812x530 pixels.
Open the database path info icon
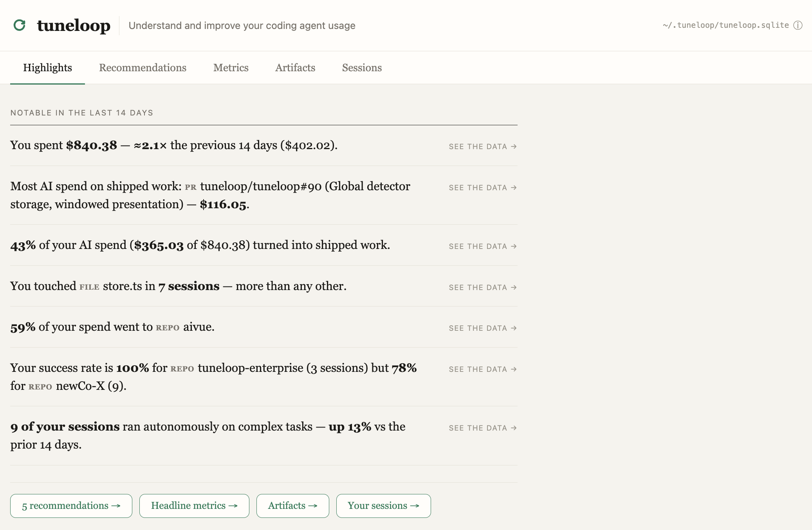[798, 25]
